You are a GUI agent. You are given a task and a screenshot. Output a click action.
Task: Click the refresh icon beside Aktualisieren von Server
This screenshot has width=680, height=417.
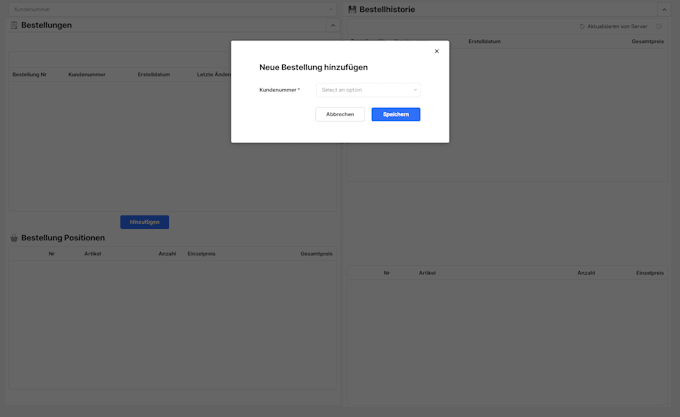coord(582,26)
